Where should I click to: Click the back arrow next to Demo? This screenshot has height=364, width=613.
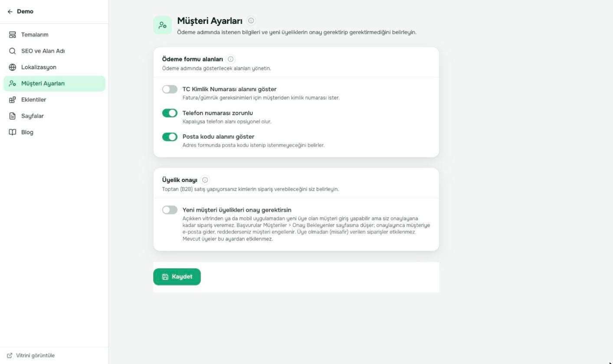[x=10, y=12]
